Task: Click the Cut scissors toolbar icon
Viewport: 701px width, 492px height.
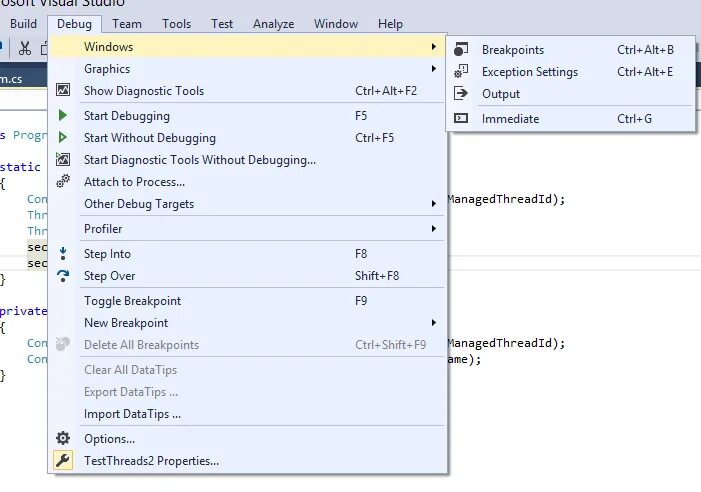Action: [25, 48]
